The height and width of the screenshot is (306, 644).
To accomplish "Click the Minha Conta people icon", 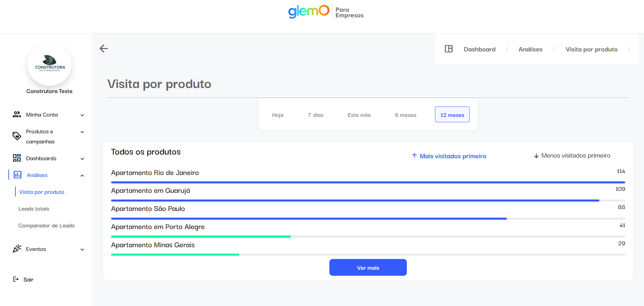I will 17,115.
